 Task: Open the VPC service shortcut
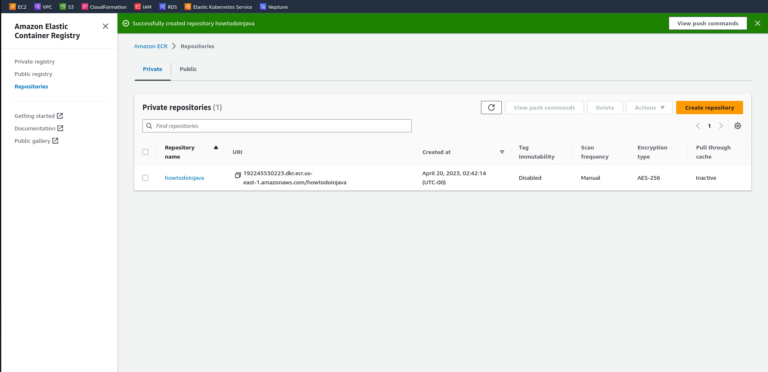tap(43, 7)
